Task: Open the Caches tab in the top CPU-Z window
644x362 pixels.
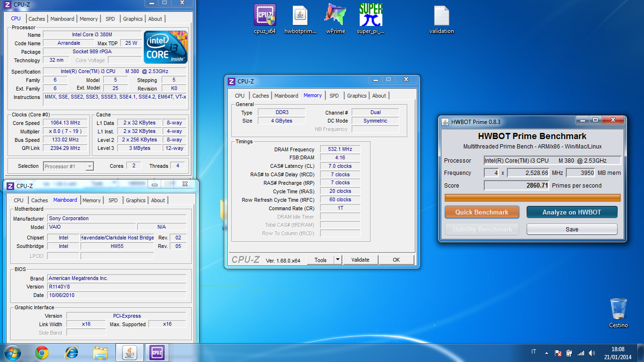Action: (37, 19)
